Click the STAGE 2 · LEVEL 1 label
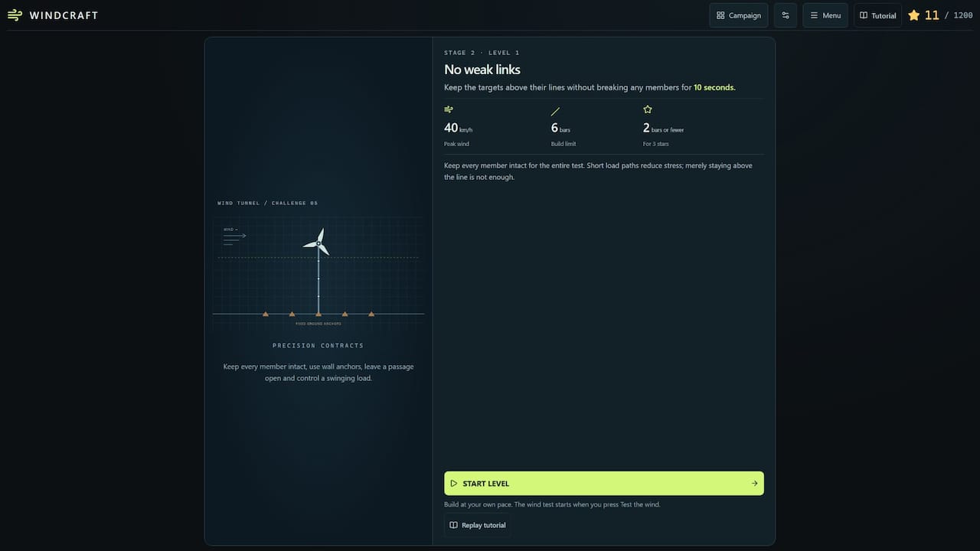980x551 pixels. point(482,53)
